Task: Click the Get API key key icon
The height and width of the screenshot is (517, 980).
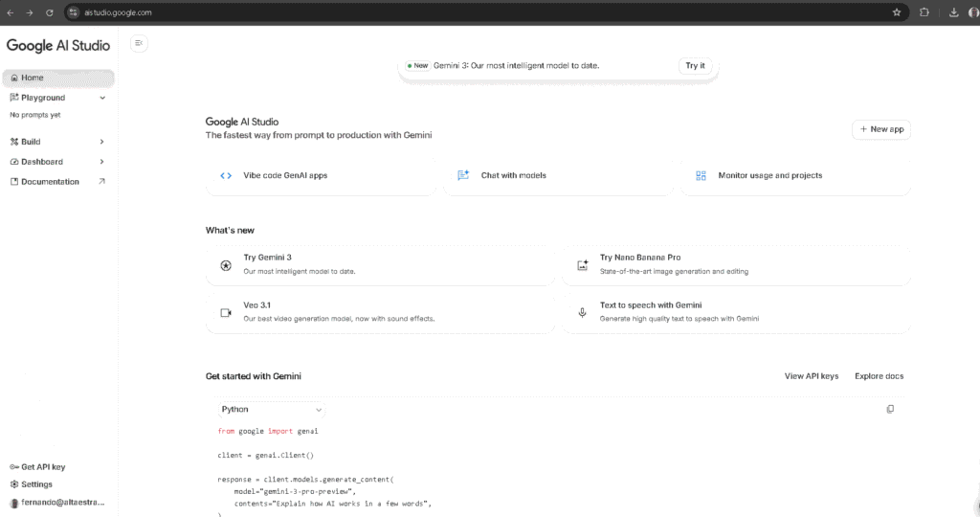Action: pyautogui.click(x=13, y=467)
